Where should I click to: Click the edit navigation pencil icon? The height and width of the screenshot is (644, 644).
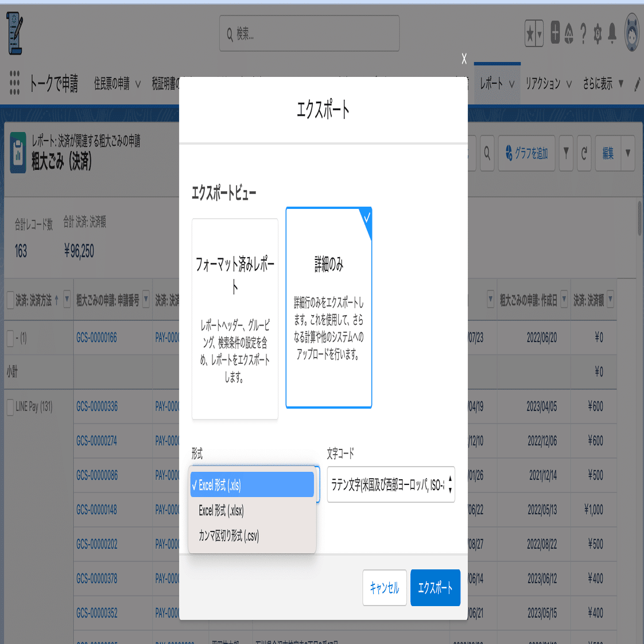coord(637,84)
